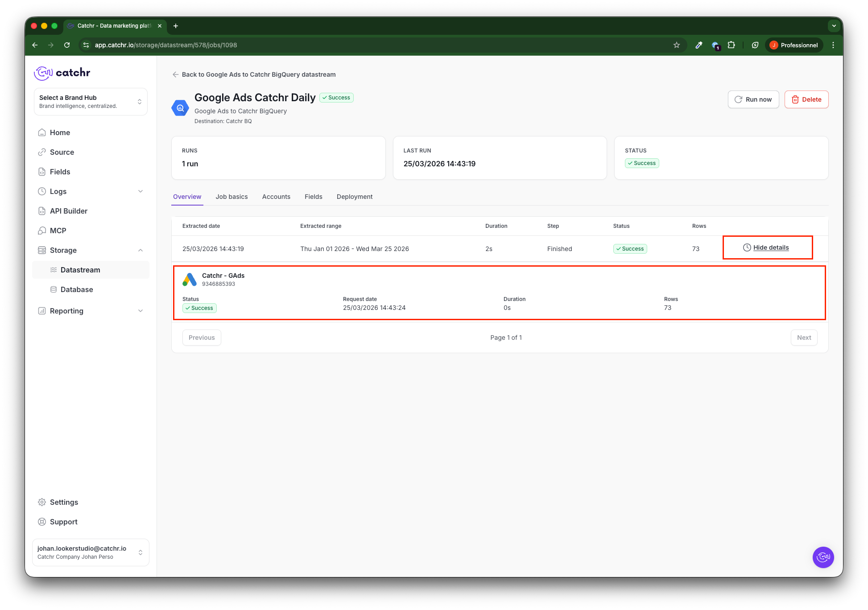Click the bookmark star icon in address bar
868x610 pixels.
(677, 45)
